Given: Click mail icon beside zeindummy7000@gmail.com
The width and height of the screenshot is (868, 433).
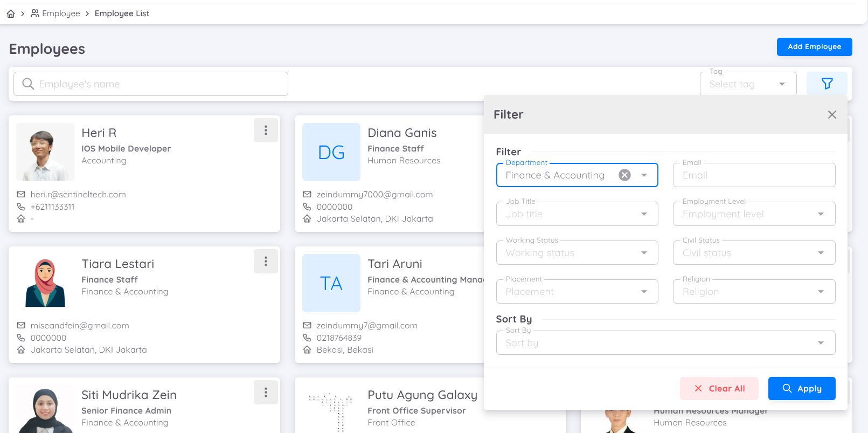Looking at the screenshot, I should coord(307,194).
